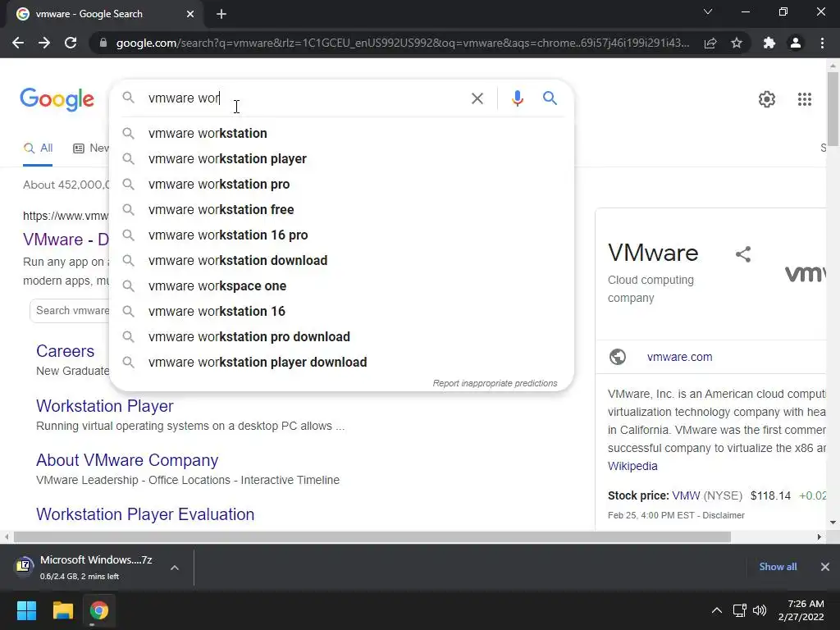Open the volume tray icon
840x630 pixels.
click(759, 610)
